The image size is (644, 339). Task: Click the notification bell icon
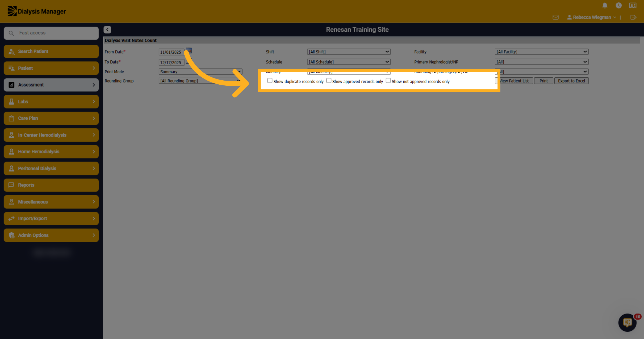pos(605,5)
